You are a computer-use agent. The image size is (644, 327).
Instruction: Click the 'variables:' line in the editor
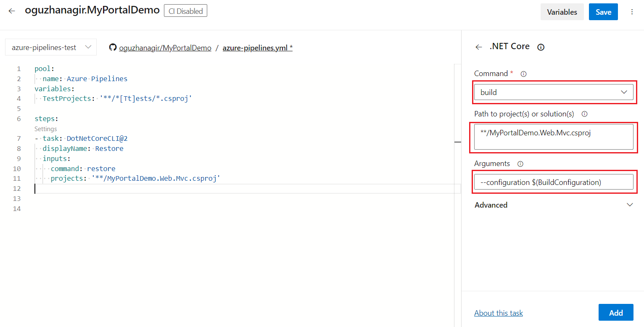coord(55,89)
